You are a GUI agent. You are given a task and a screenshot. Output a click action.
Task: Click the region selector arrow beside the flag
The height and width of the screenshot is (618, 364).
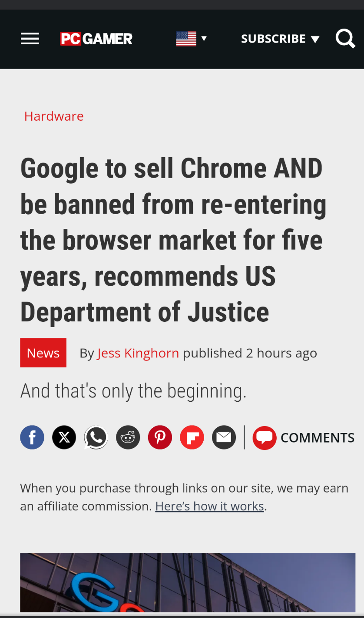point(204,38)
